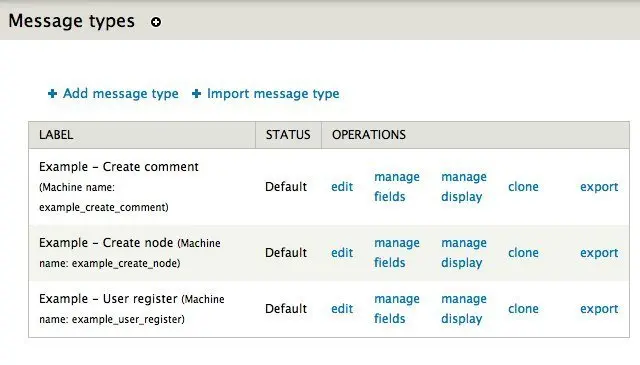
Task: Clone the Example – User register type
Action: click(x=523, y=309)
